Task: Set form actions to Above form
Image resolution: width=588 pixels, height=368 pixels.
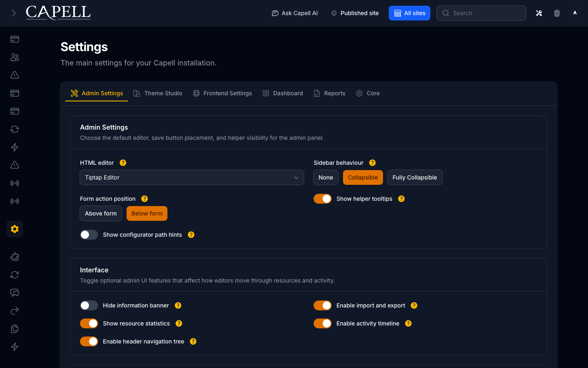Action: pyautogui.click(x=101, y=213)
